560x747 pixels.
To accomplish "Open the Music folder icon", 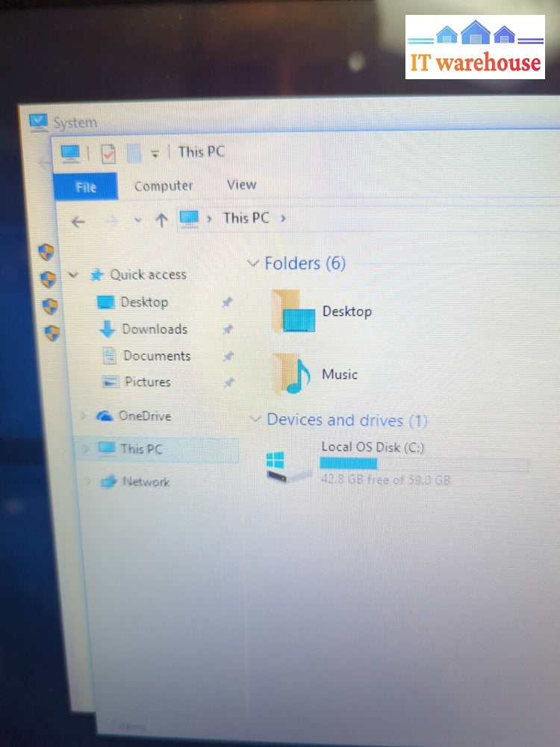I will pos(291,374).
